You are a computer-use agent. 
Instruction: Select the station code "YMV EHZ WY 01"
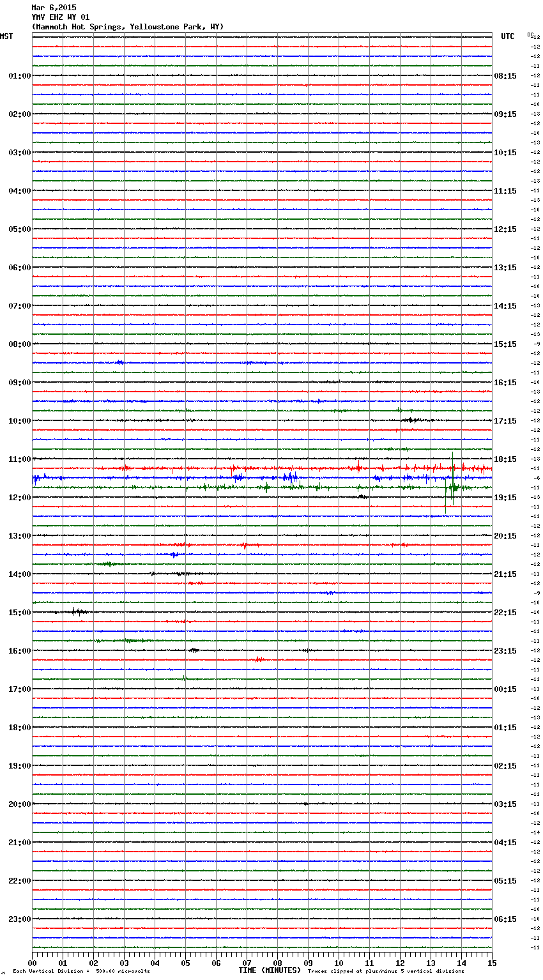61,17
